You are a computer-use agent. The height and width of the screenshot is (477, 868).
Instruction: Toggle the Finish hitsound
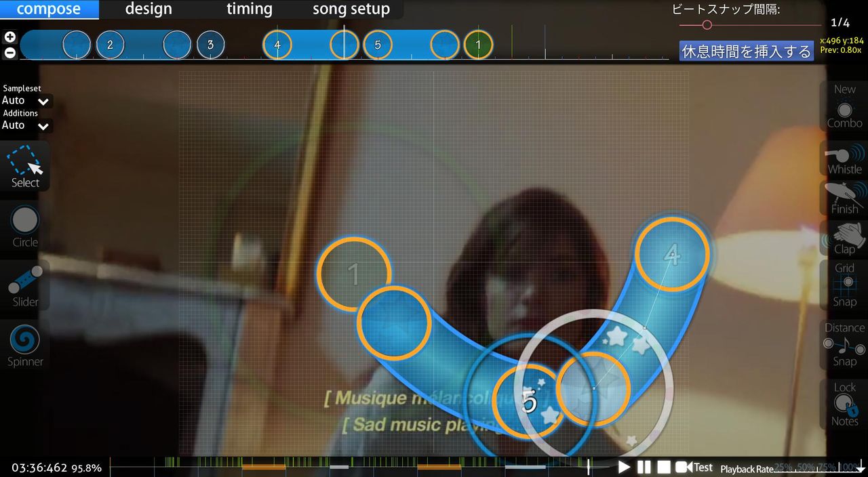coord(844,199)
